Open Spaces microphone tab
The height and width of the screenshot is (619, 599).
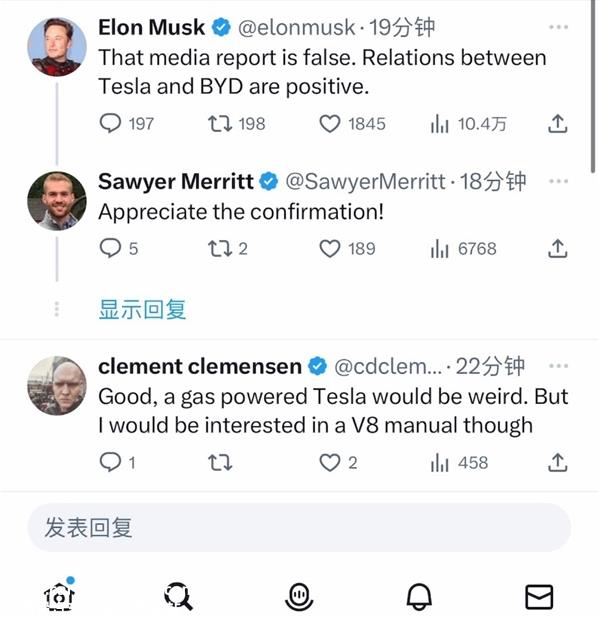tap(299, 596)
